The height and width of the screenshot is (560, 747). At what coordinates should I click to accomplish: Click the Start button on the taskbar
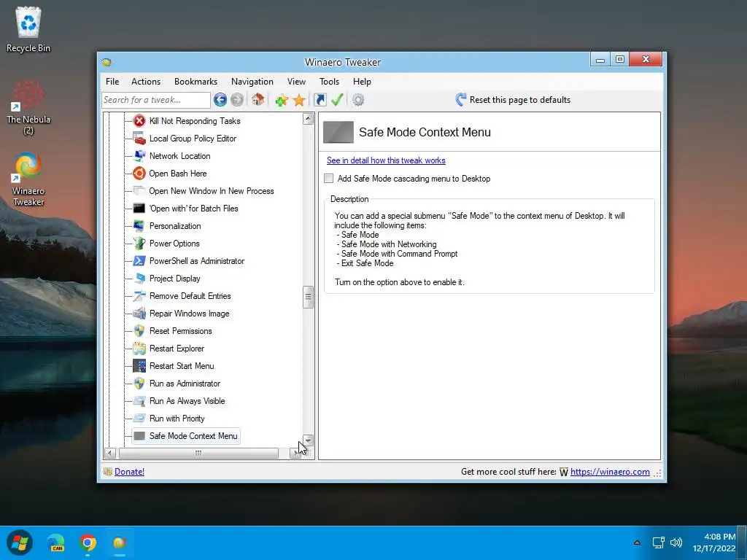point(20,542)
